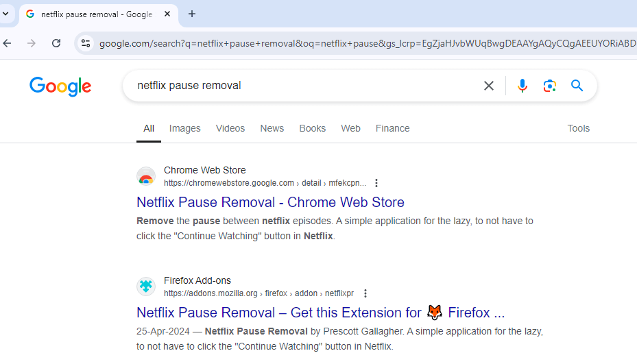The width and height of the screenshot is (637, 364).
Task: Expand the tab search dropdown arrow
Action: tap(5, 14)
